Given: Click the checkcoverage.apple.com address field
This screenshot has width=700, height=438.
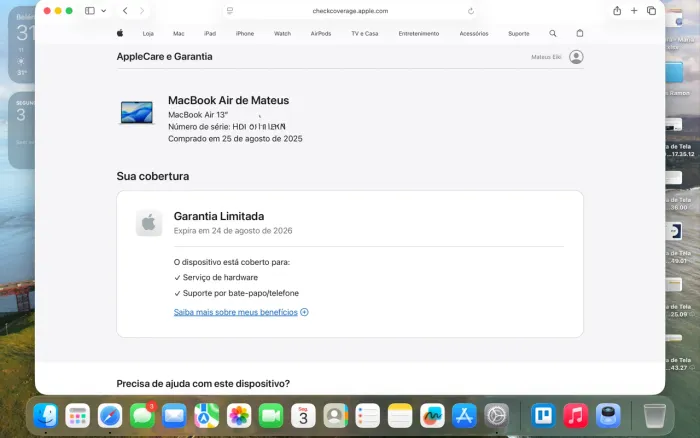Looking at the screenshot, I should [x=350, y=11].
